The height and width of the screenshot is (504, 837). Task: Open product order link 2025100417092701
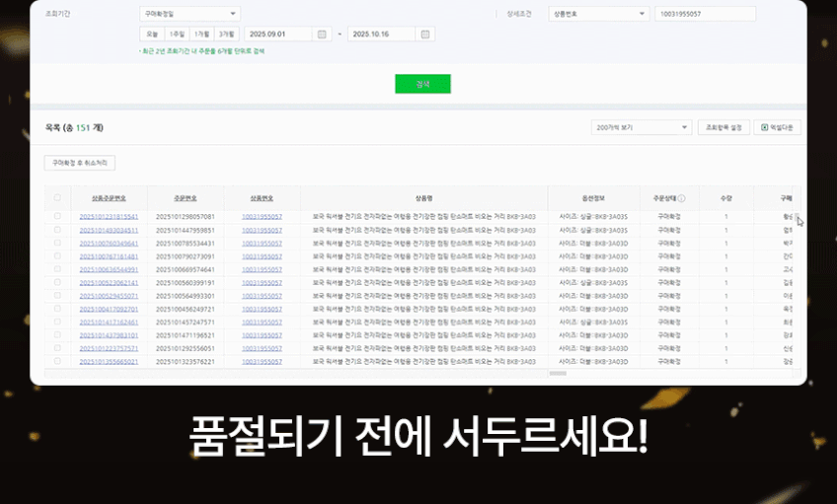pyautogui.click(x=109, y=309)
